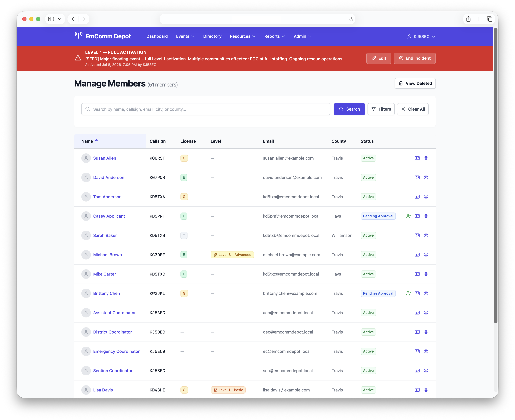Click the browser share icon
The image size is (515, 420).
468,19
